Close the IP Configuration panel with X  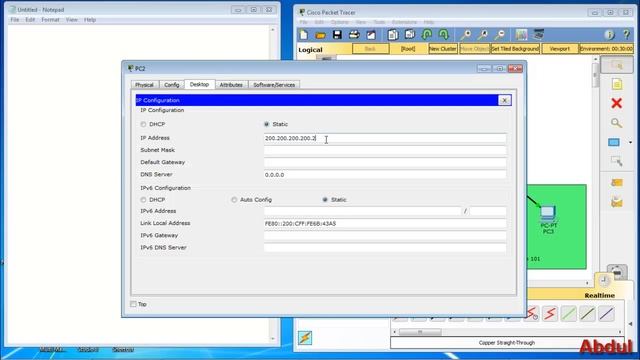[x=504, y=100]
